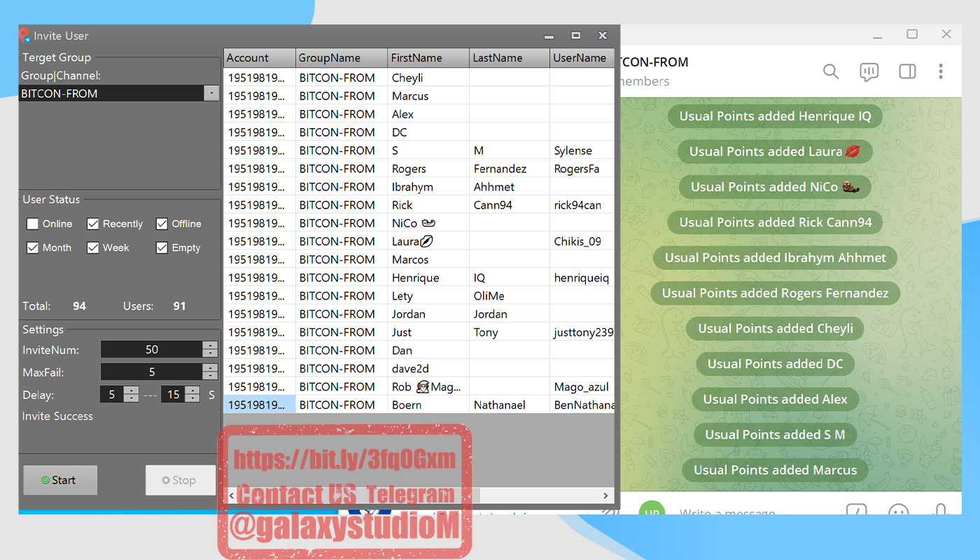Toggle the chat sidebar panel icon

(906, 71)
